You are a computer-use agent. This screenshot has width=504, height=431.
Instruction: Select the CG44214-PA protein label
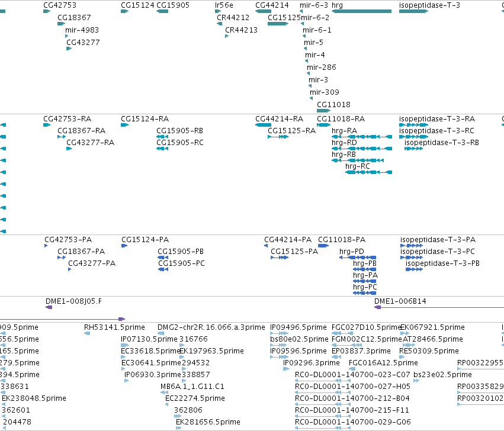pyautogui.click(x=288, y=240)
